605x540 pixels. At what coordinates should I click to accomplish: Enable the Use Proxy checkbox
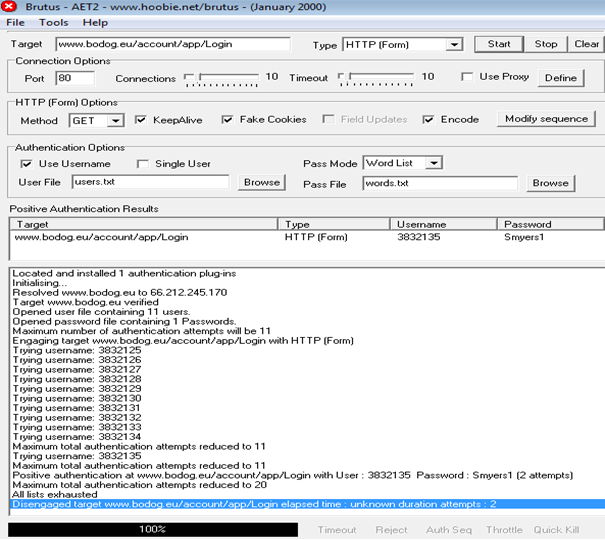tap(468, 77)
